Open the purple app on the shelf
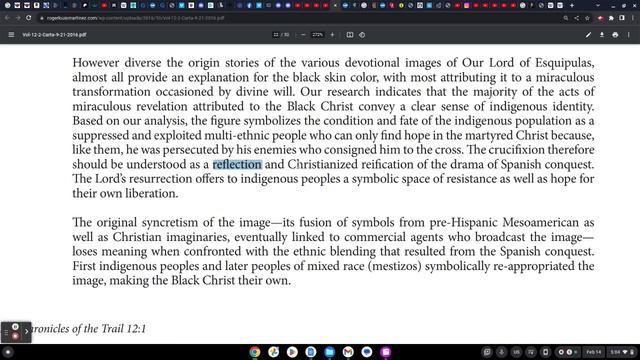 pos(386,352)
